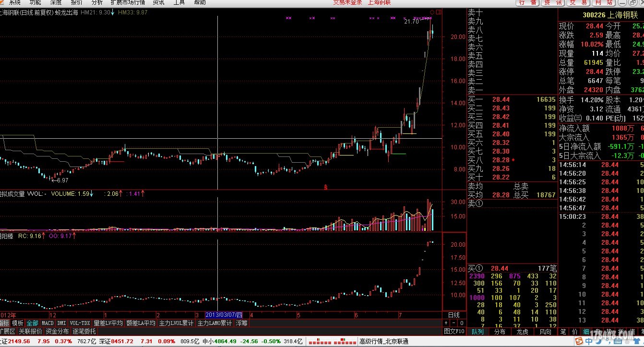Open the 功能 menu
The height and width of the screenshot is (347, 644).
click(x=36, y=2)
